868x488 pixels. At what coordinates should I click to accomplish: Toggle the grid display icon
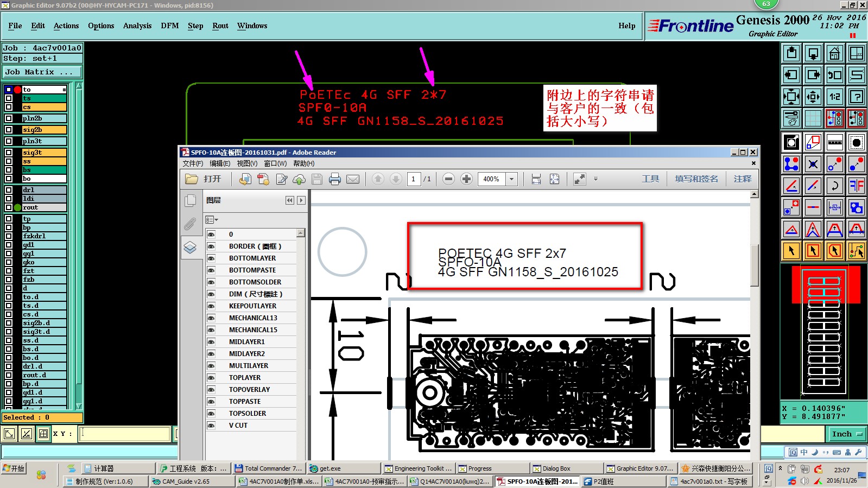point(813,118)
